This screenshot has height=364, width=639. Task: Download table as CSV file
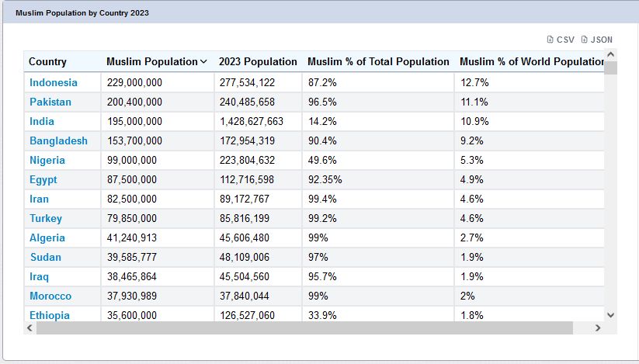pyautogui.click(x=561, y=40)
